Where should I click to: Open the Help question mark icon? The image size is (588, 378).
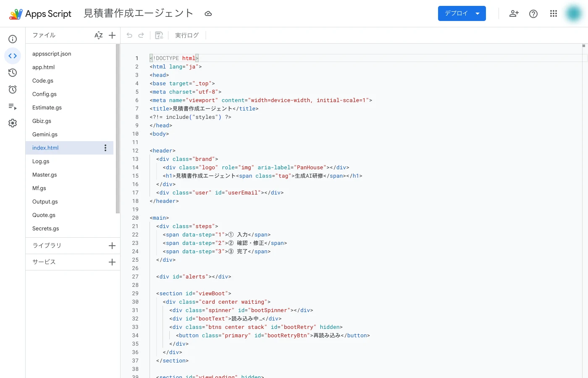pos(533,13)
